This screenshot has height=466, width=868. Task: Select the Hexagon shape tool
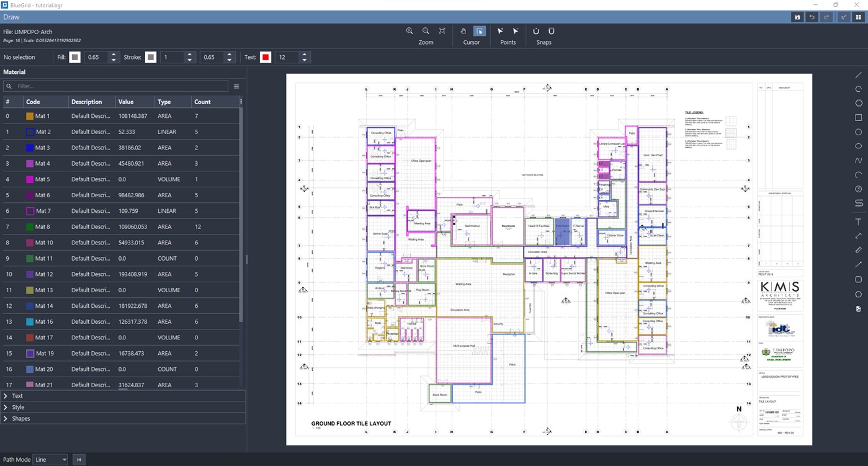[x=859, y=104]
